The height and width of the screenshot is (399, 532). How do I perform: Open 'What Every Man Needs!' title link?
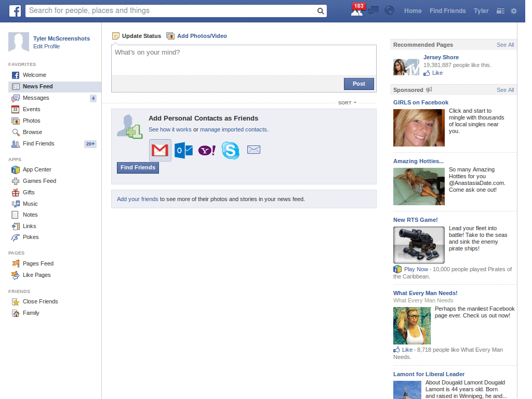click(x=425, y=293)
